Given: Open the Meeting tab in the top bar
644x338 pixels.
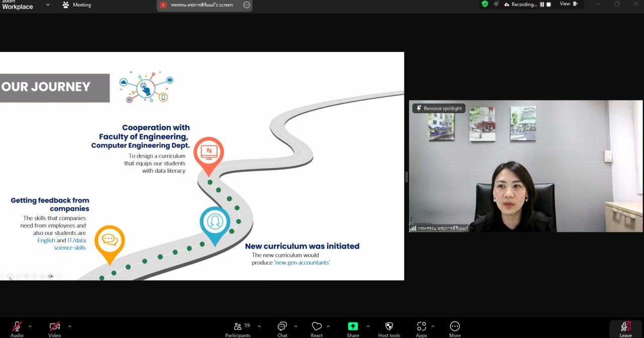Looking at the screenshot, I should coord(76,5).
